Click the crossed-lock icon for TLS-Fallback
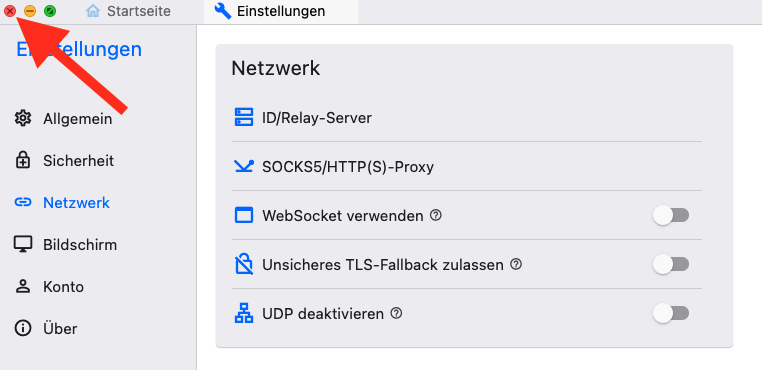 (x=243, y=264)
